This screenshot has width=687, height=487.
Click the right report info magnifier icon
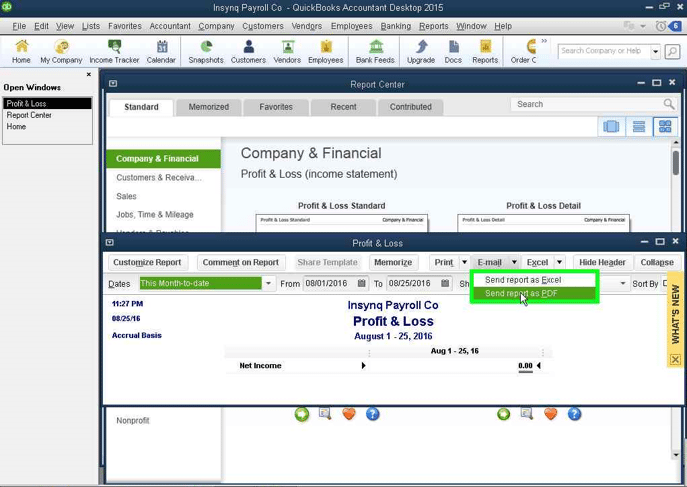click(527, 413)
